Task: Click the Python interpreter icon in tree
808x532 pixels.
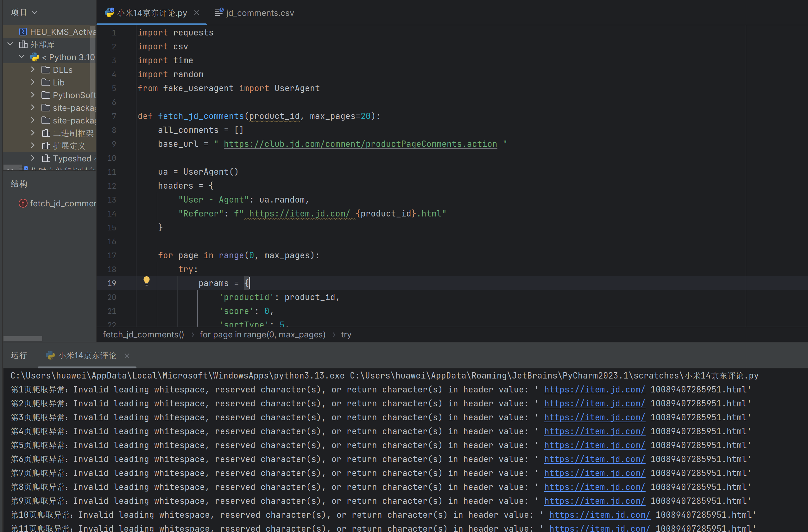Action: pos(35,57)
